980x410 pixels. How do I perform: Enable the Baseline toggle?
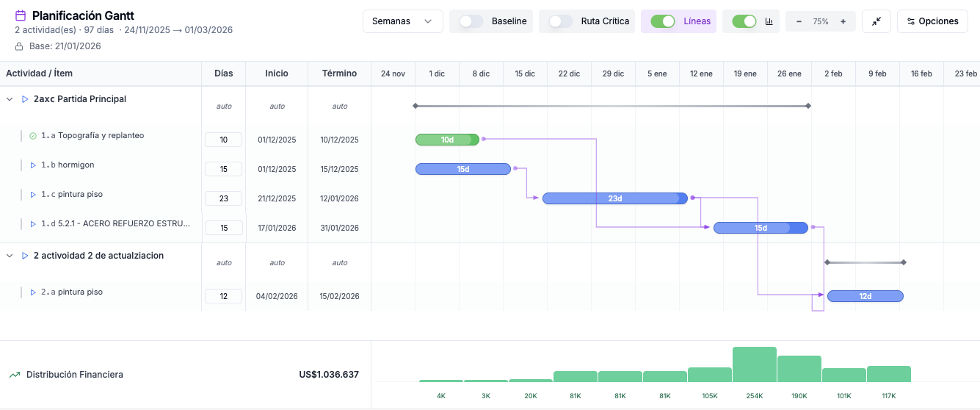click(x=471, y=21)
